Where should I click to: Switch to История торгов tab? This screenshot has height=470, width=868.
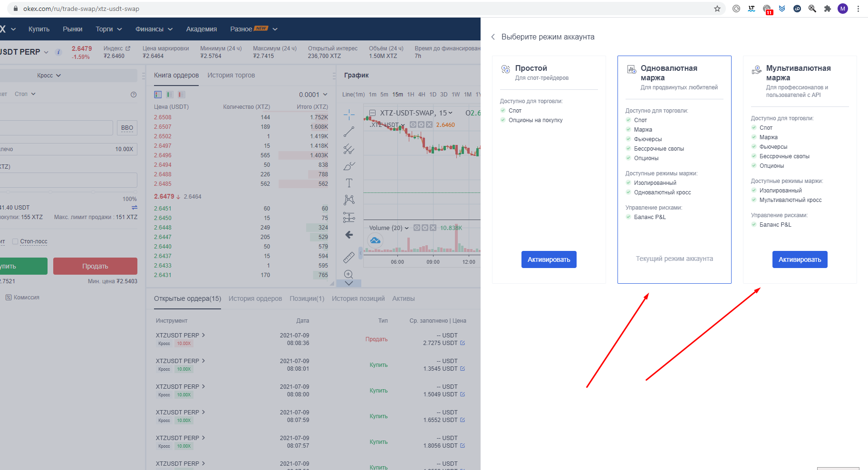tap(231, 75)
